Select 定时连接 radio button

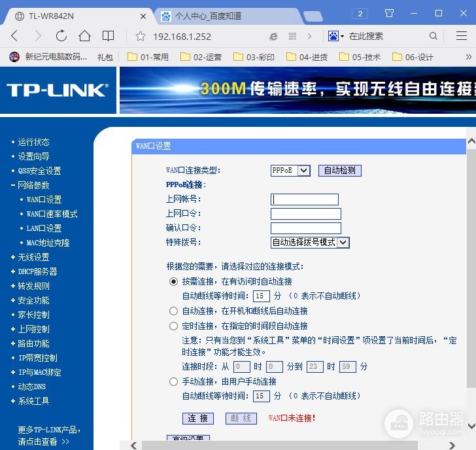click(173, 326)
